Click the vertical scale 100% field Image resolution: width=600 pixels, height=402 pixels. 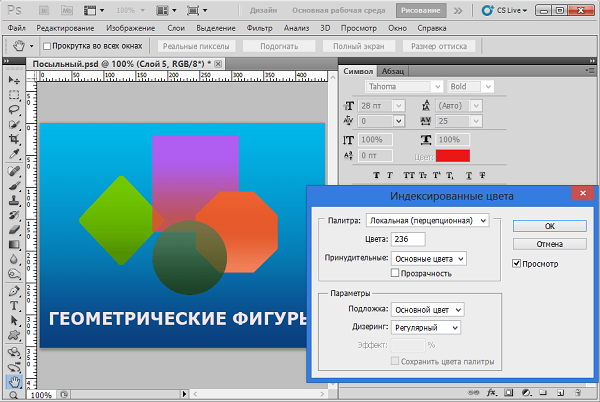pos(375,140)
